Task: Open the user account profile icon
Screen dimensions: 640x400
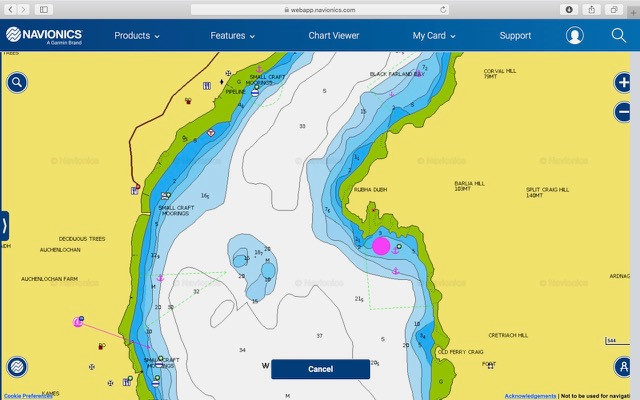Action: click(575, 36)
